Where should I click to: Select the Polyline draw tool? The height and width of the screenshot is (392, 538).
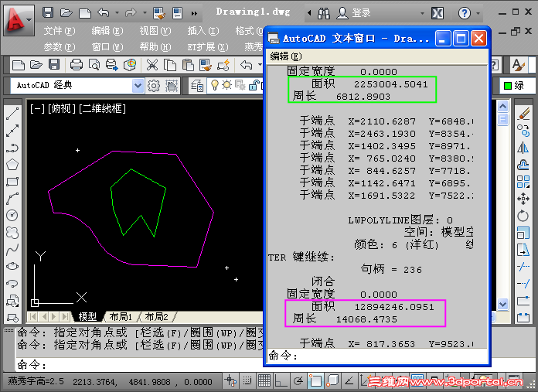click(12, 148)
